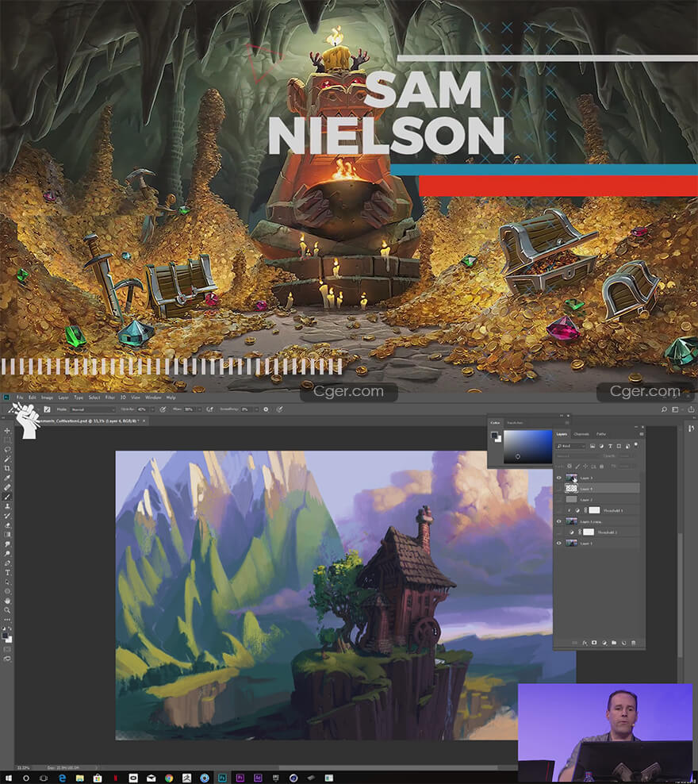This screenshot has width=698, height=784.
Task: Select the Dodge tool
Action: click(7, 554)
